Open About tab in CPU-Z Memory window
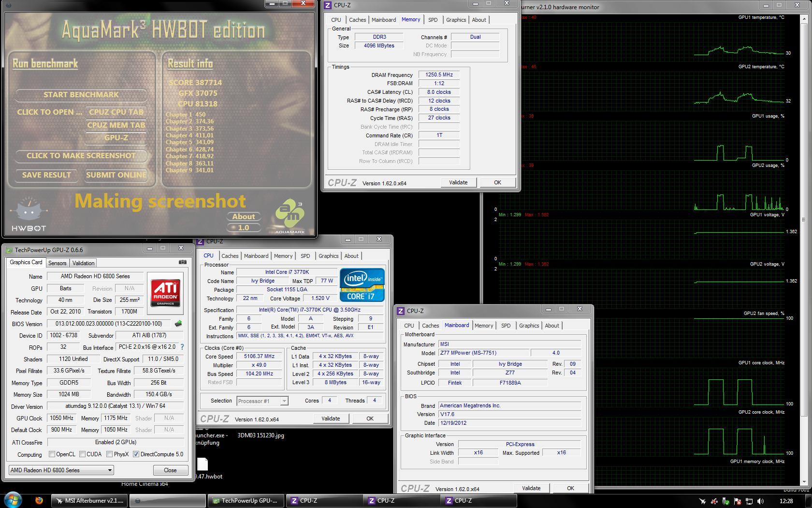Viewport: 812px width, 508px height. click(x=479, y=20)
